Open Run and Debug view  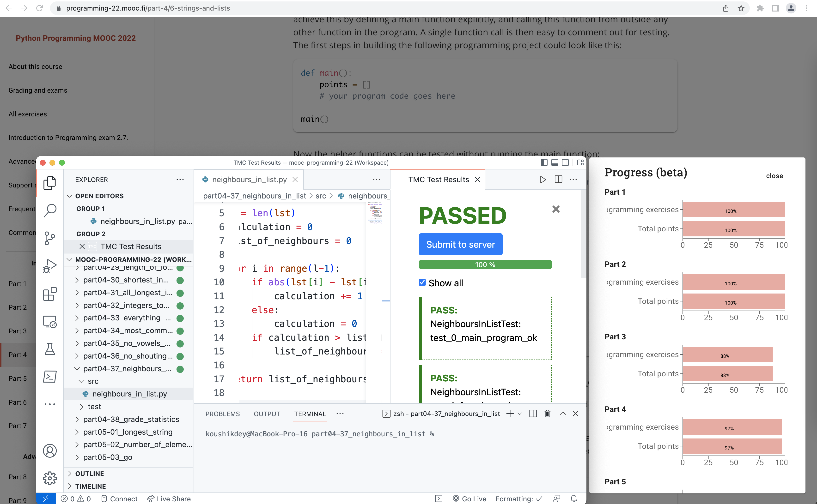[50, 266]
